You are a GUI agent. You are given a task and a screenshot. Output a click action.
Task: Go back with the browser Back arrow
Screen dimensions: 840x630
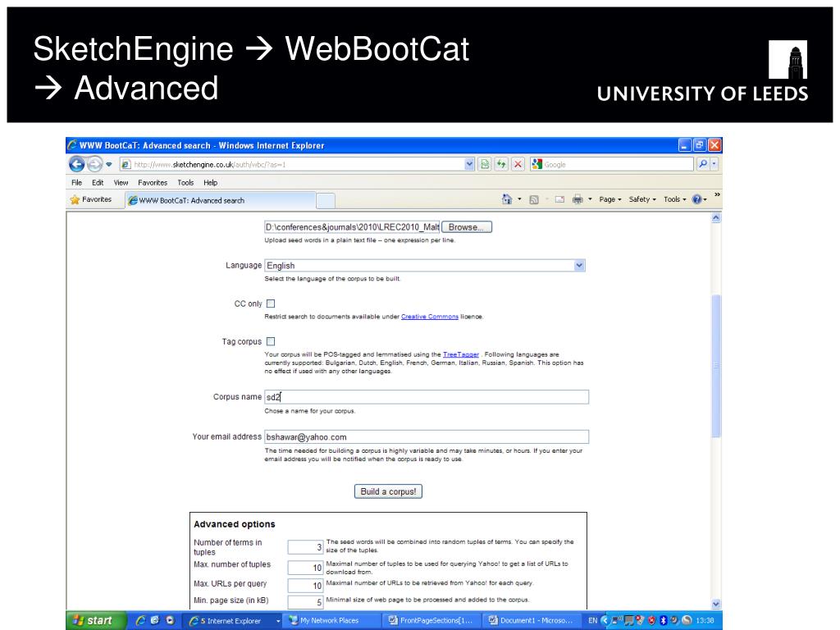coord(76,164)
